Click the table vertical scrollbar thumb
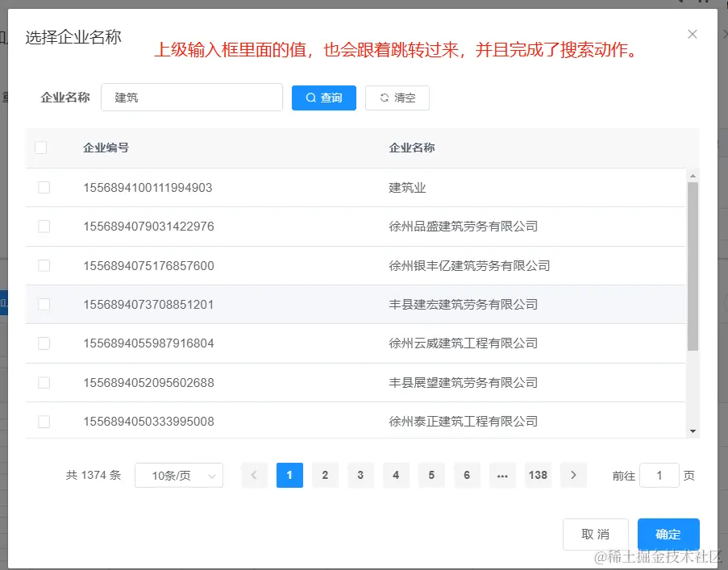The image size is (728, 570). pyautogui.click(x=693, y=266)
